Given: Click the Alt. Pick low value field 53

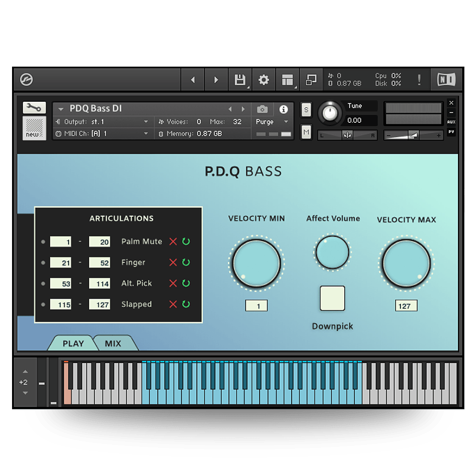Looking at the screenshot, I should (x=61, y=284).
